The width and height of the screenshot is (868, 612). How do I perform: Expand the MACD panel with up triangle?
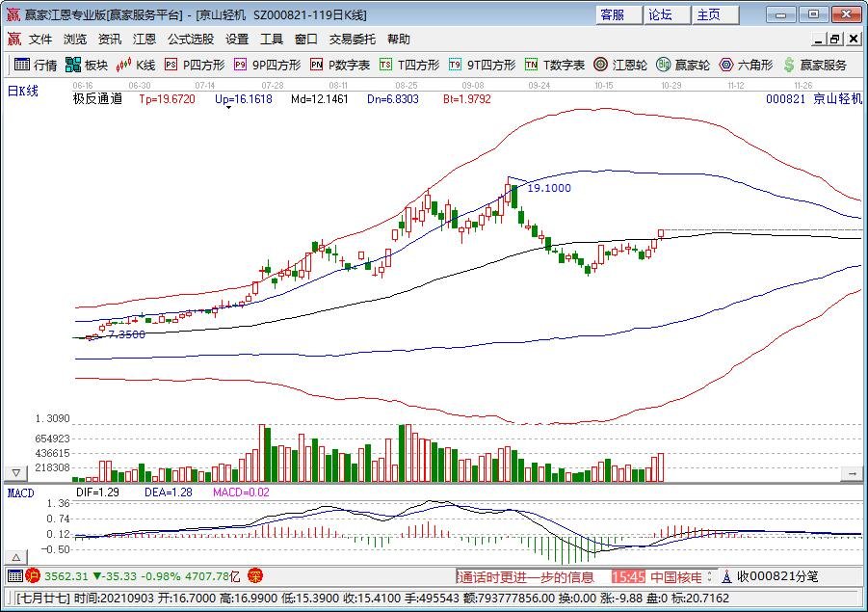(x=15, y=557)
